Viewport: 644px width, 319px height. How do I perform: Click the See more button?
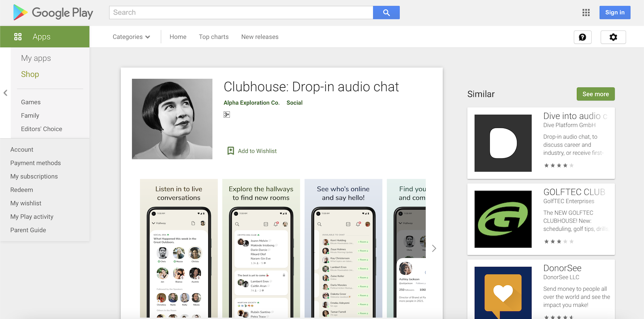(596, 94)
